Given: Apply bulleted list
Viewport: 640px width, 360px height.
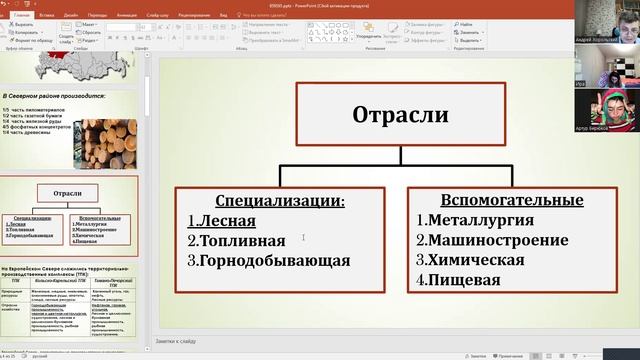Looking at the screenshot, I should [189, 27].
